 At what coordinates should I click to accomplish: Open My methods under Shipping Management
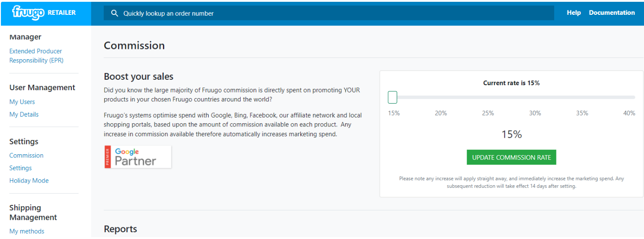(x=27, y=231)
